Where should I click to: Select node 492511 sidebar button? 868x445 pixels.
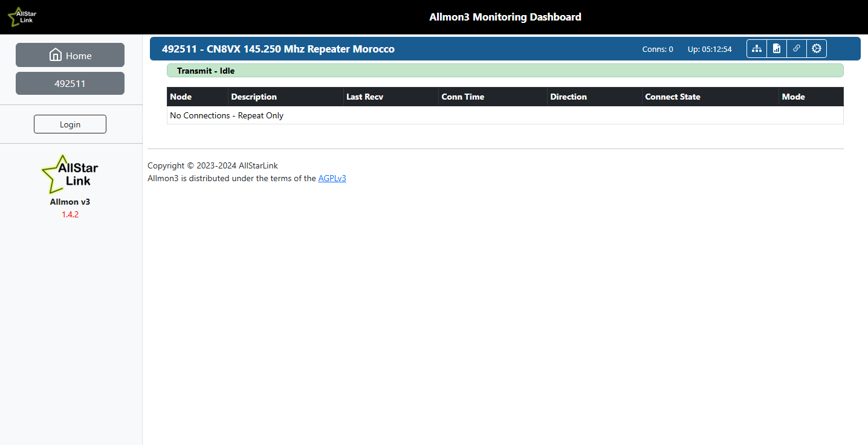coord(70,83)
